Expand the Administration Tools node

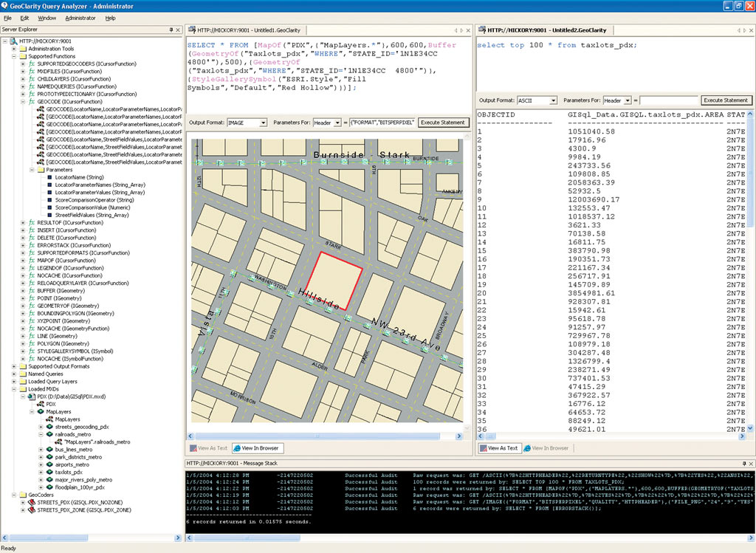[x=14, y=49]
